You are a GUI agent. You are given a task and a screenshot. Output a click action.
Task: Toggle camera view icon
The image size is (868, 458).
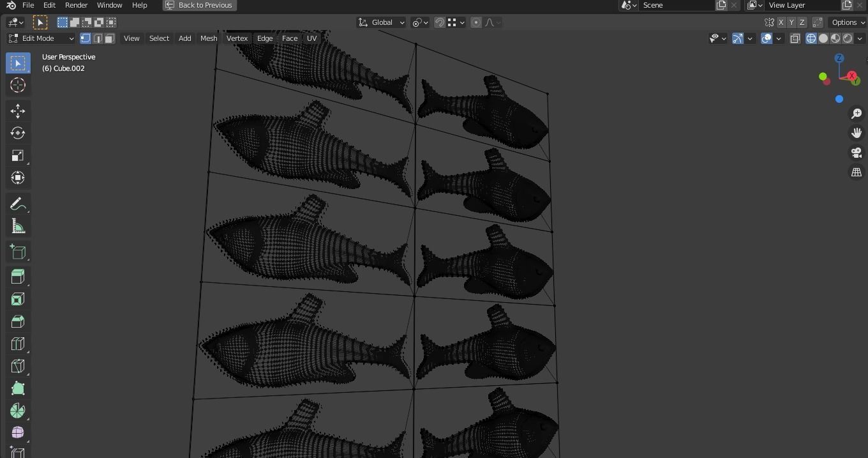[857, 153]
